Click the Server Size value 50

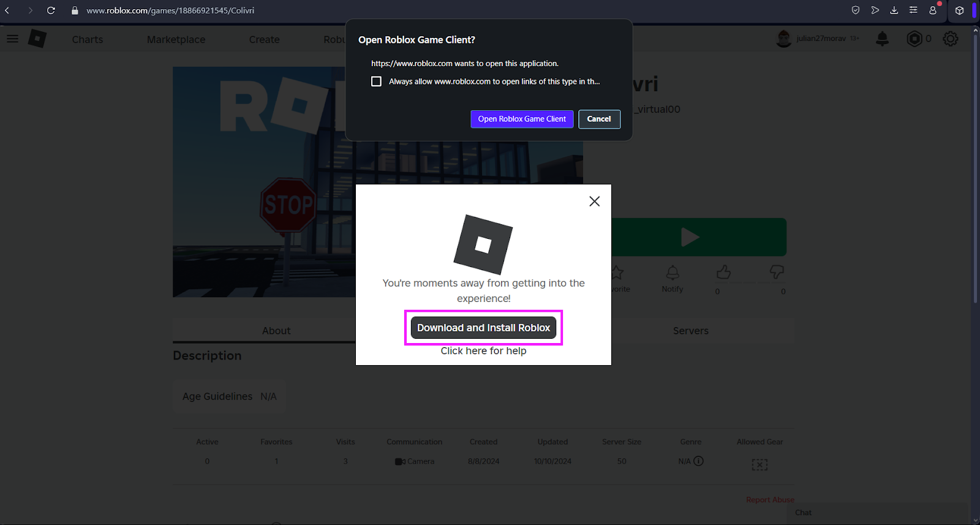coord(622,461)
